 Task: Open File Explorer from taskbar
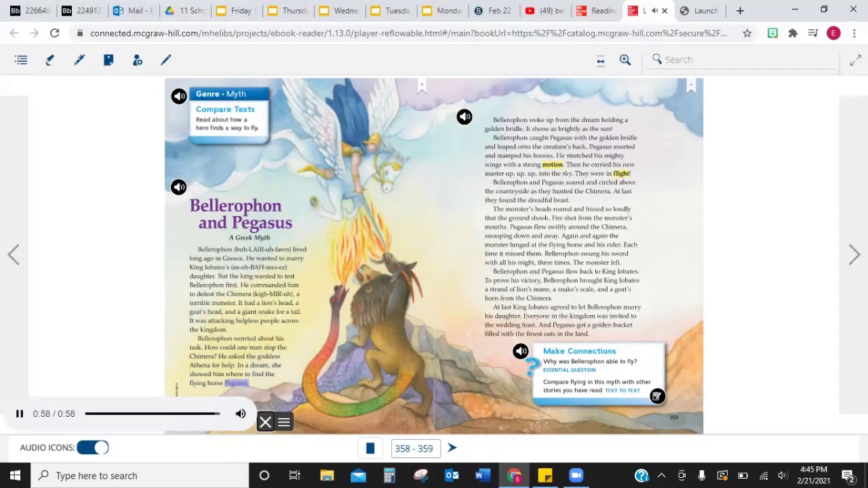click(327, 475)
